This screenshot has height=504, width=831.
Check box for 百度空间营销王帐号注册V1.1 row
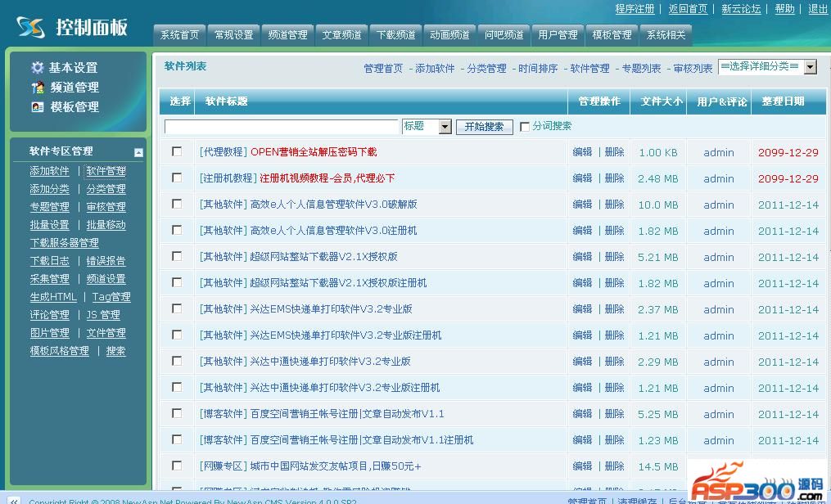[177, 413]
